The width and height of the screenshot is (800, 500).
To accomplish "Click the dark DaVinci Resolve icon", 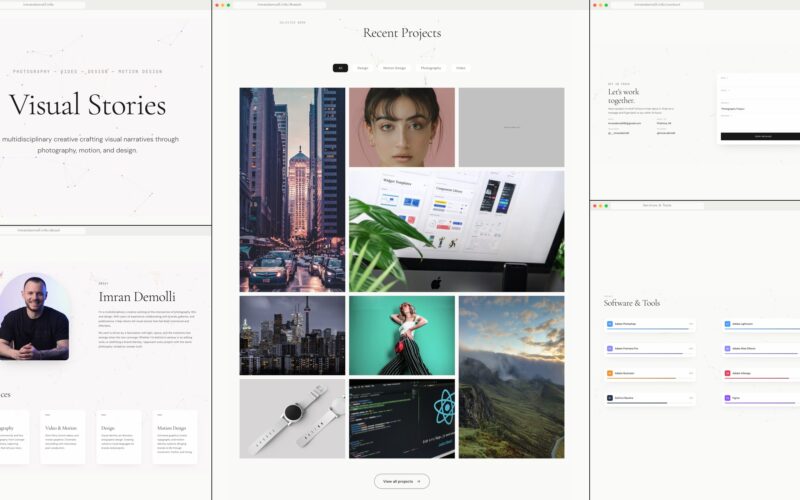I will (x=609, y=398).
